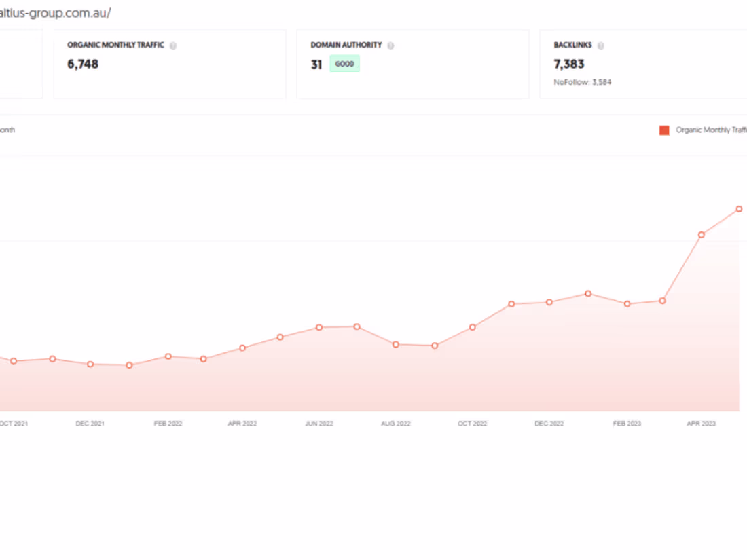
Task: Click the DEC 2022 data point
Action: (x=549, y=302)
